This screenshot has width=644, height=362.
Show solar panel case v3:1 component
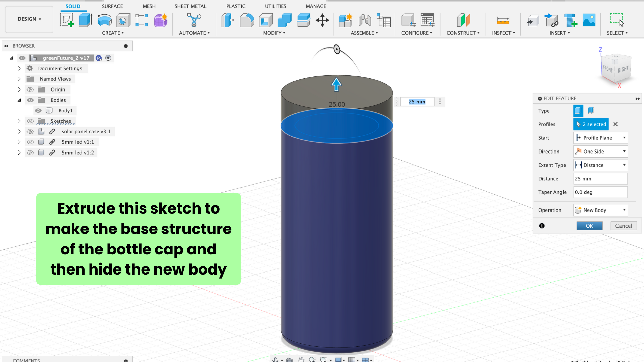pos(30,132)
